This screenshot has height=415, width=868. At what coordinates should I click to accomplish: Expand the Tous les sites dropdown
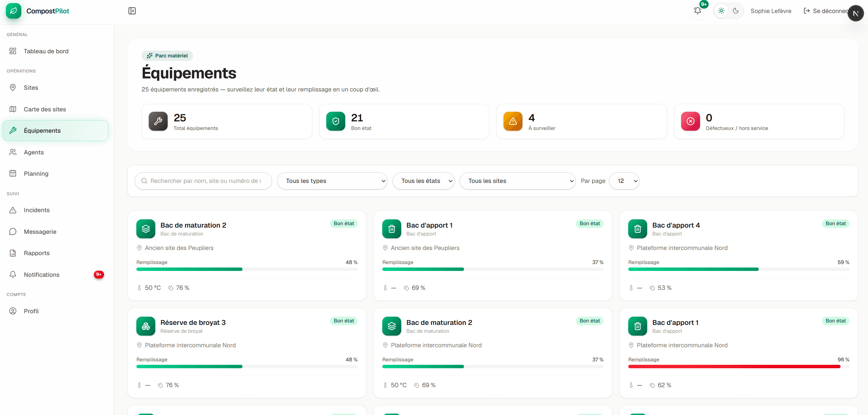[x=517, y=181]
